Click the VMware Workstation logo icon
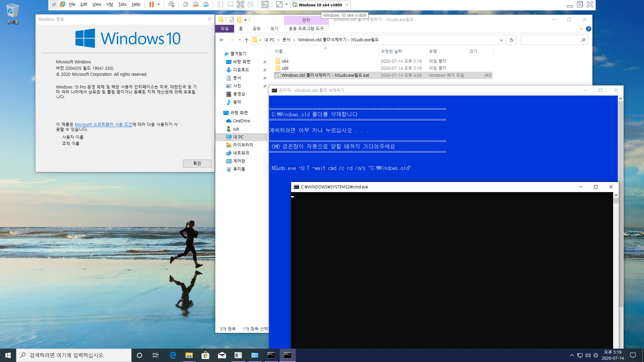 pos(62,5)
